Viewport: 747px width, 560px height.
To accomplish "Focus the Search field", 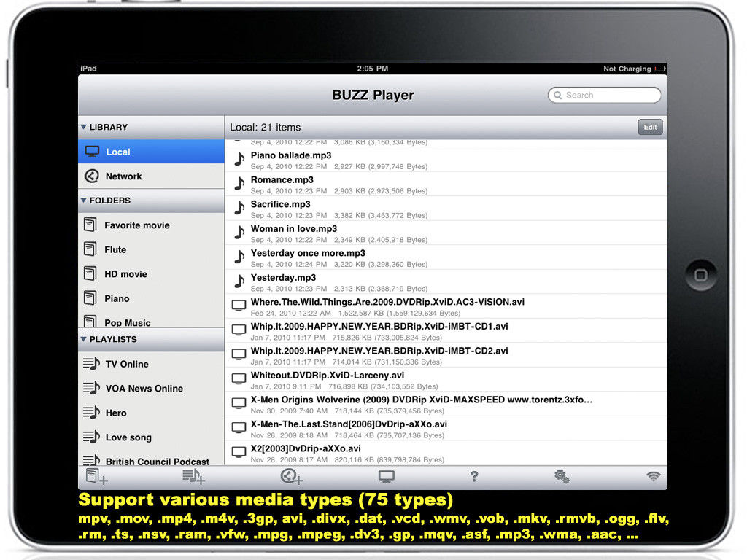I will tap(604, 95).
